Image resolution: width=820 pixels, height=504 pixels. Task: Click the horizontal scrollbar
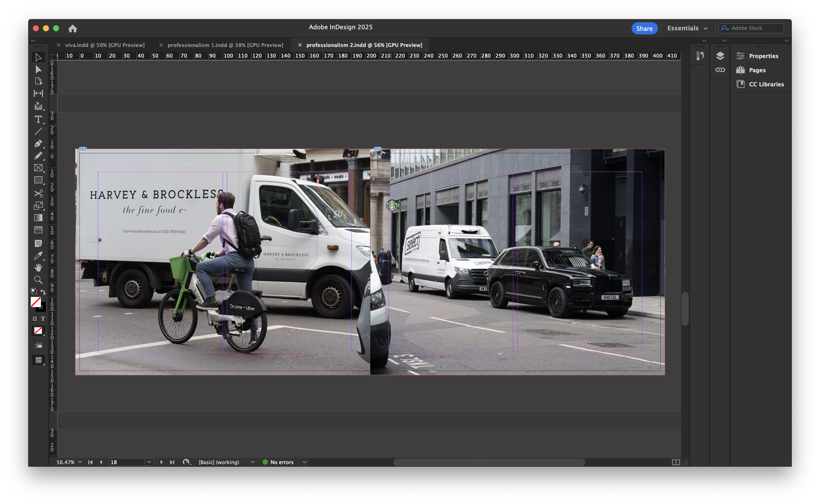(489, 462)
